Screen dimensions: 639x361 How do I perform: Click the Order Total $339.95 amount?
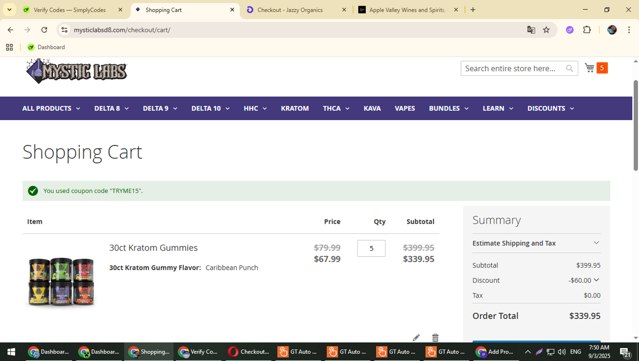click(x=584, y=316)
